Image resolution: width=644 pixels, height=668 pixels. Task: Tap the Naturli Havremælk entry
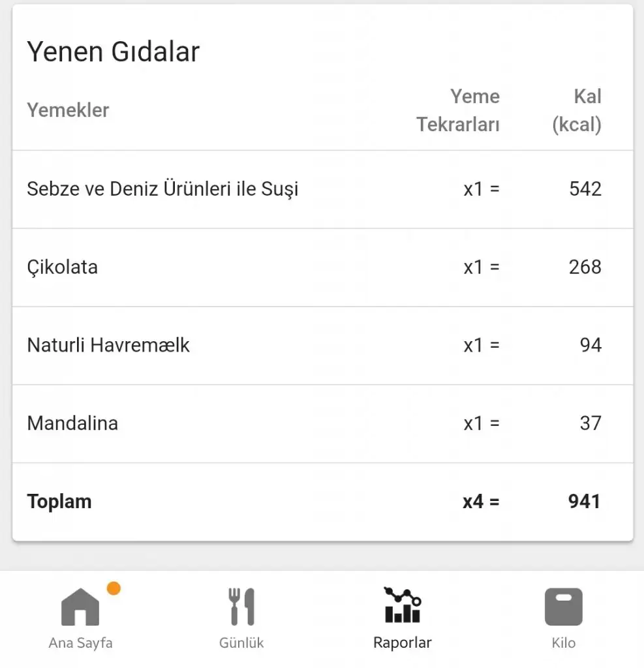(x=108, y=345)
